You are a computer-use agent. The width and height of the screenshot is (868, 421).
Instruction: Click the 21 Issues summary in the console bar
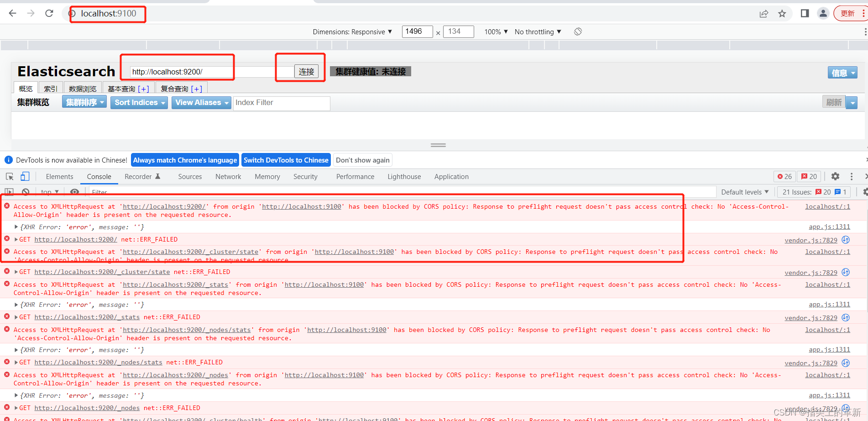[x=815, y=192]
